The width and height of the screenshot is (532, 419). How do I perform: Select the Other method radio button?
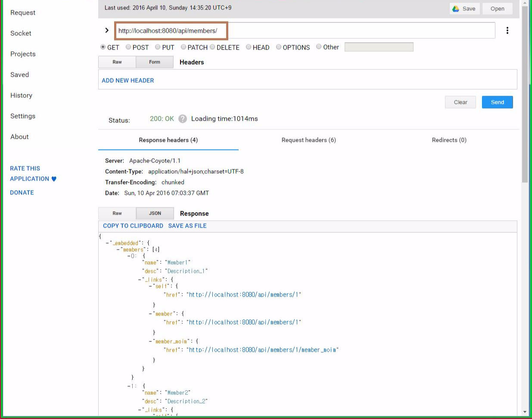[319, 47]
